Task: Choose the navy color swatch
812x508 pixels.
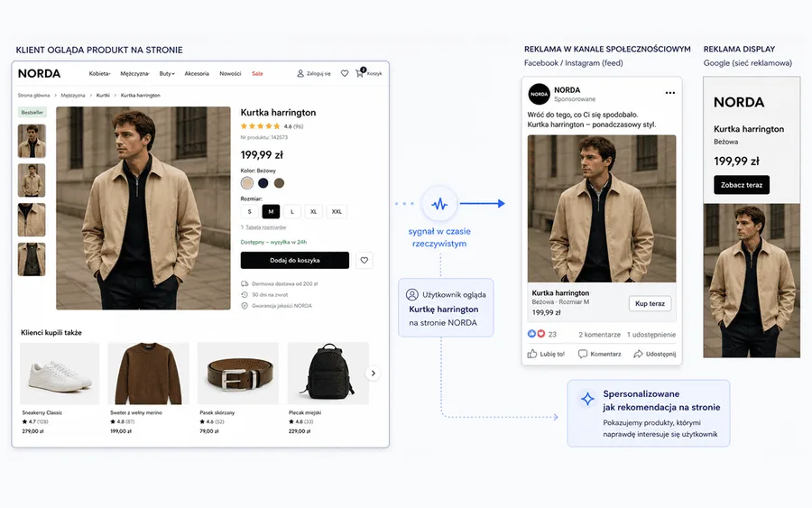Action: click(x=263, y=183)
